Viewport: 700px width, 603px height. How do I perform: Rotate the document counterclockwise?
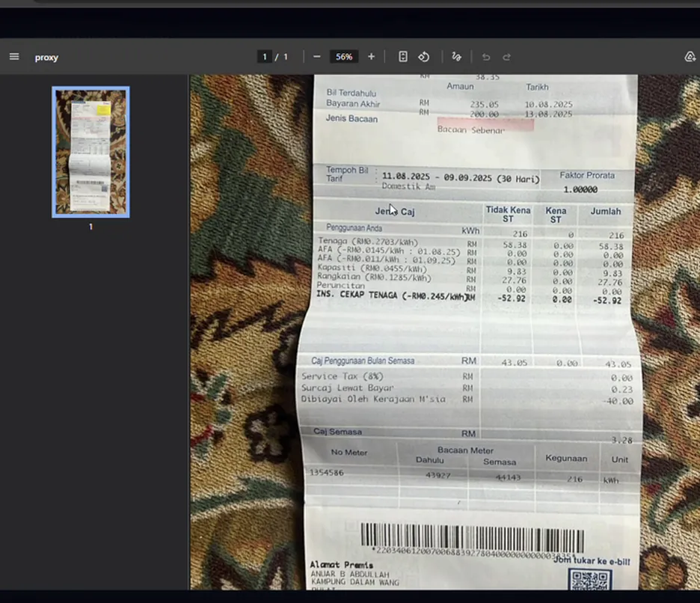coord(423,57)
